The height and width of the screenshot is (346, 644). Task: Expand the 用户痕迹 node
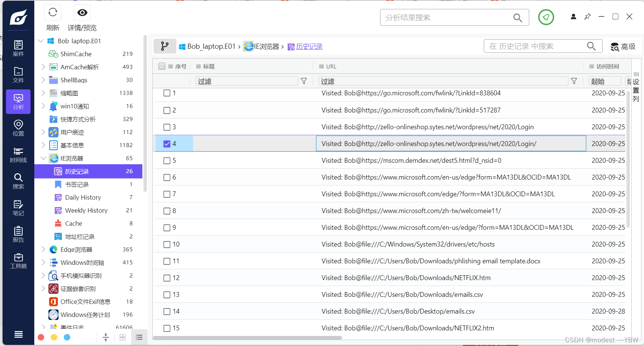click(43, 132)
